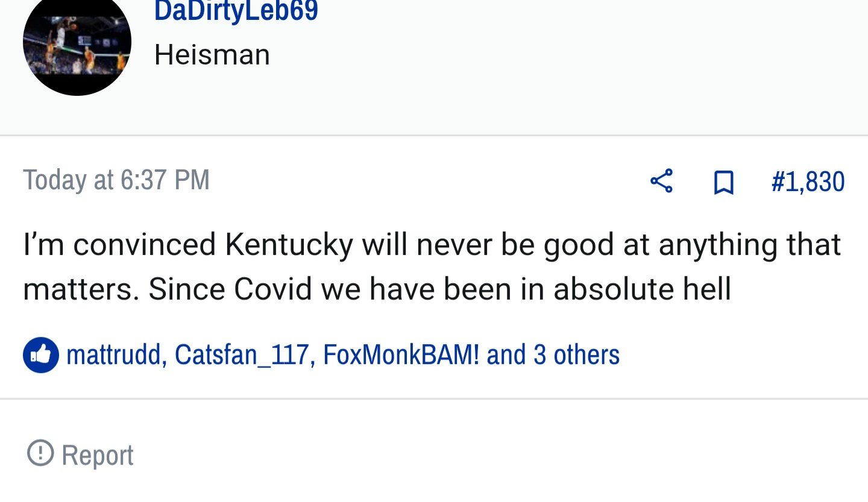The height and width of the screenshot is (502, 868).
Task: Click the blue thumbs-up reaction icon
Action: tap(41, 355)
